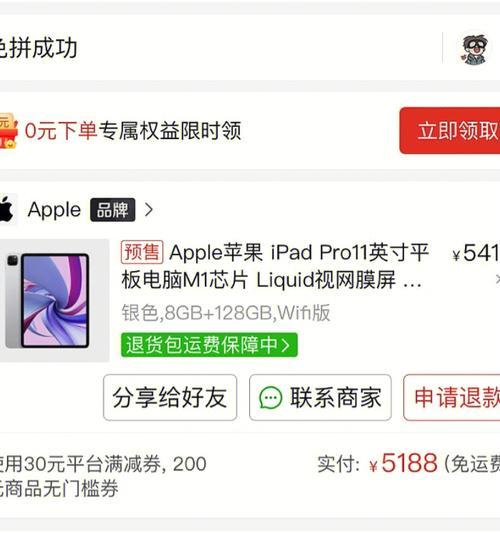Expand 退货包运费保障中 guarantee details
The image size is (500, 533).
pos(209,345)
